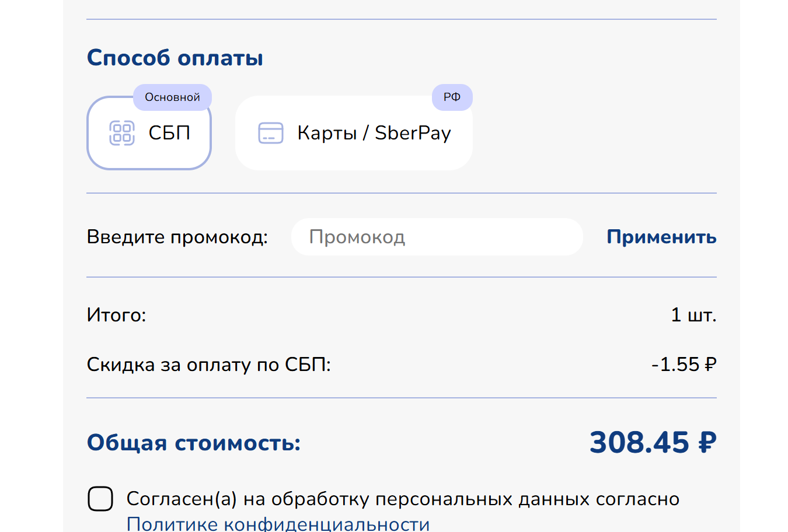
Task: Click the Основной badge above СБП
Action: 172,97
